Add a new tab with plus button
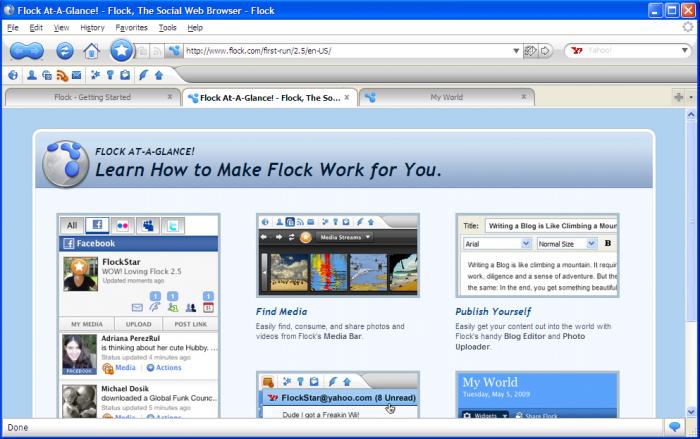700x439 pixels. pyautogui.click(x=679, y=97)
